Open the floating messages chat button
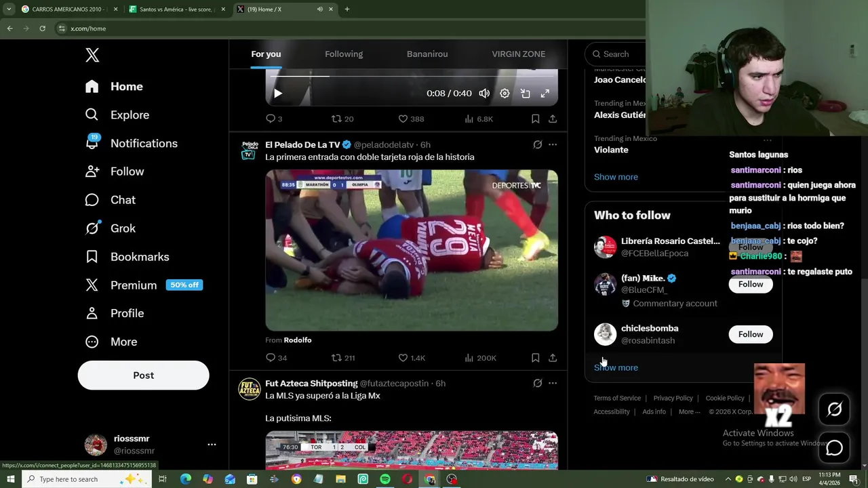 (834, 448)
